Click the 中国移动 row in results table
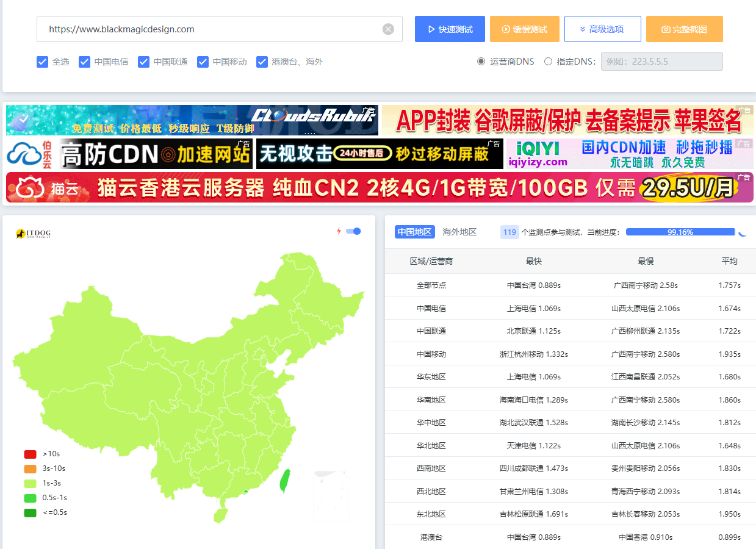 point(571,354)
